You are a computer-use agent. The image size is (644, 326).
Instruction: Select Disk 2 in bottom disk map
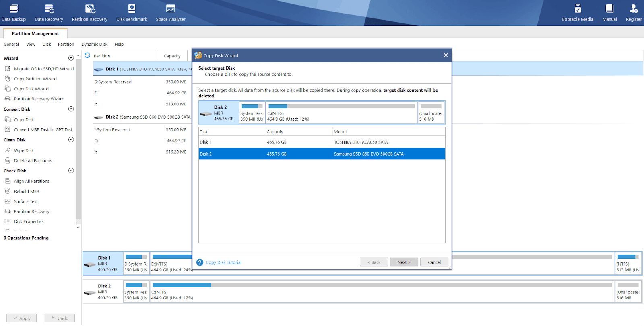102,292
